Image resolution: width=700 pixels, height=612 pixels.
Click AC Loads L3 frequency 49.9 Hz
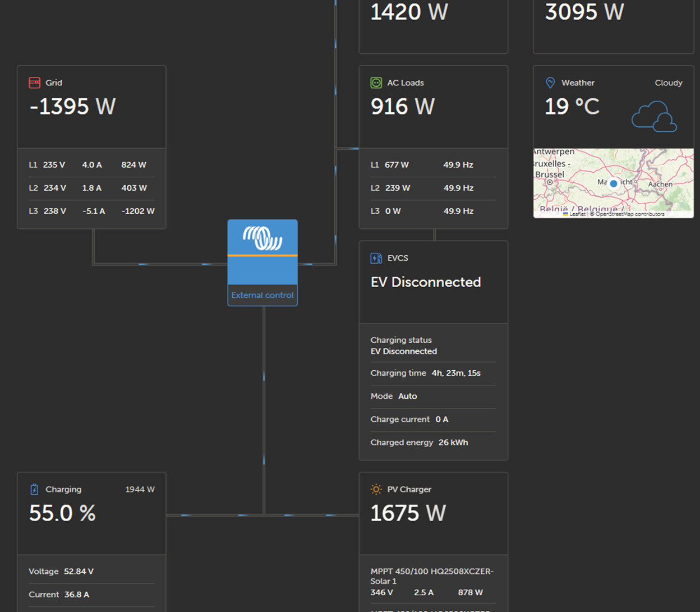tap(458, 211)
